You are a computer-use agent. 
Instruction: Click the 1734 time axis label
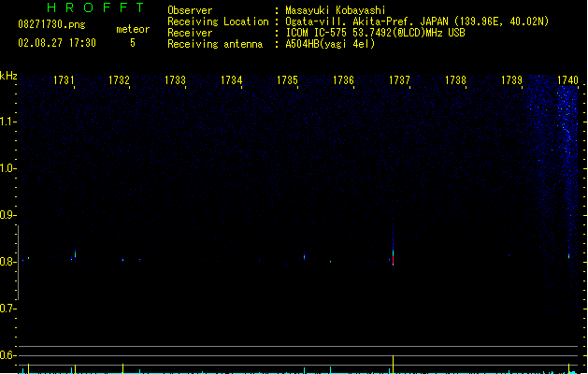[232, 80]
